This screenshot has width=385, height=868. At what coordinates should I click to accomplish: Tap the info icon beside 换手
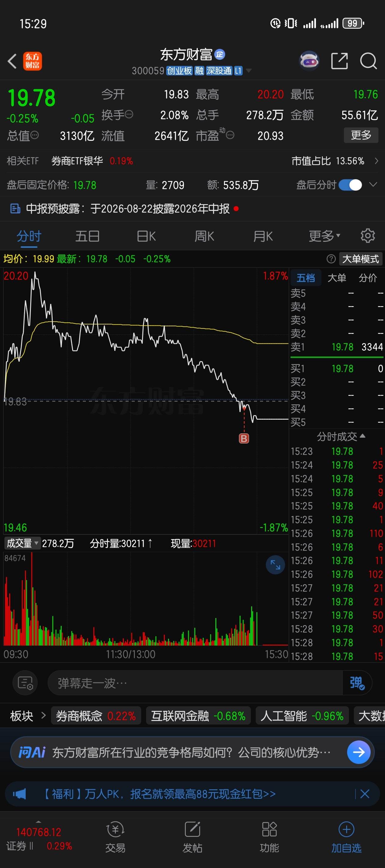coord(129,114)
